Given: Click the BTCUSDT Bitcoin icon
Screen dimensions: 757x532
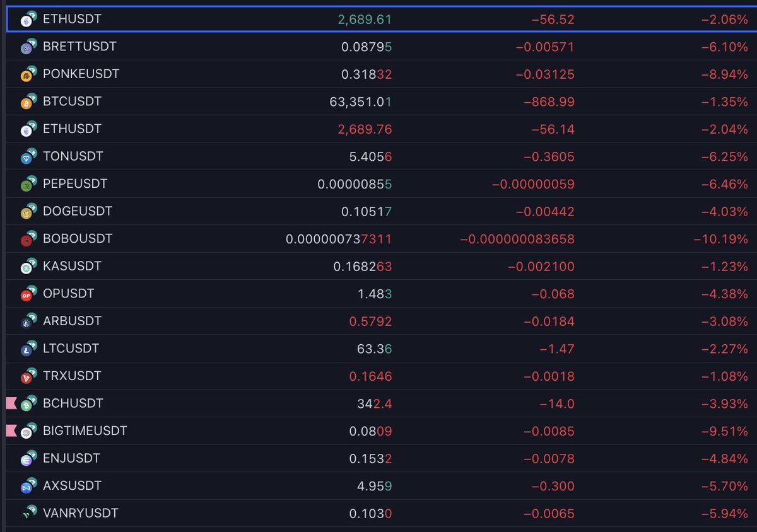Looking at the screenshot, I should [28, 101].
